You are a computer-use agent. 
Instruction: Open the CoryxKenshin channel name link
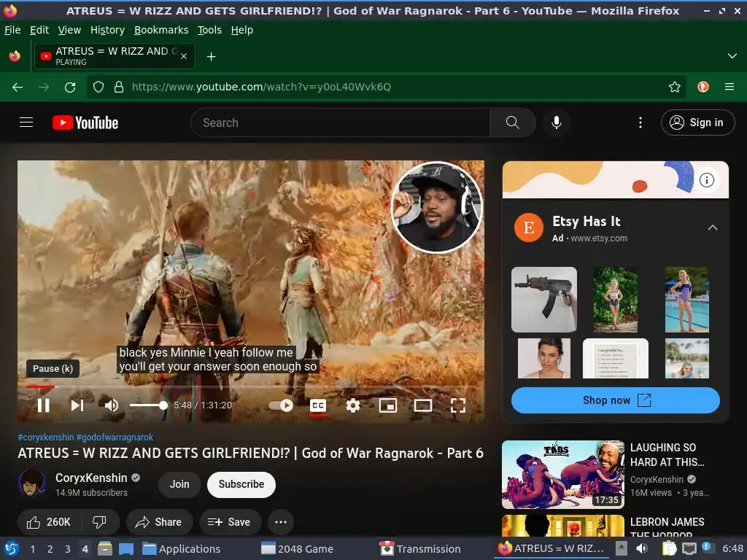pyautogui.click(x=91, y=478)
